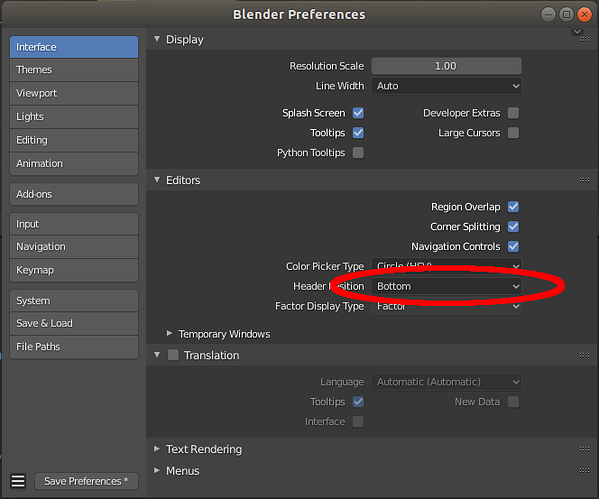Go to the Add-ons tab
The height and width of the screenshot is (499, 599).
(74, 194)
